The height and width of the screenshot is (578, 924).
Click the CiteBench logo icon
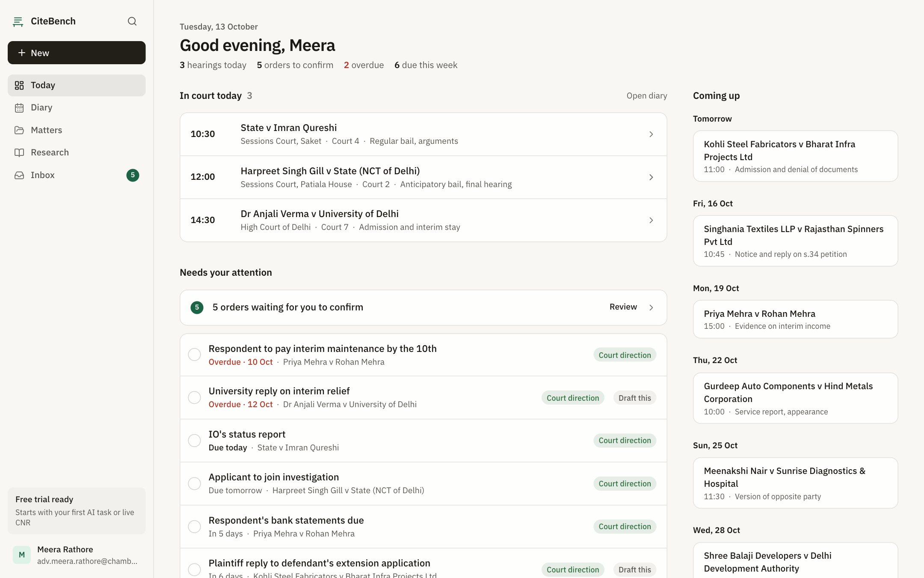[18, 21]
